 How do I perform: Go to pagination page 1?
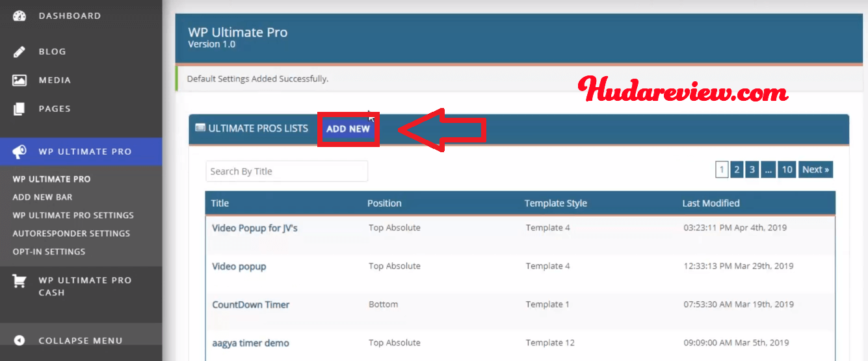[721, 170]
